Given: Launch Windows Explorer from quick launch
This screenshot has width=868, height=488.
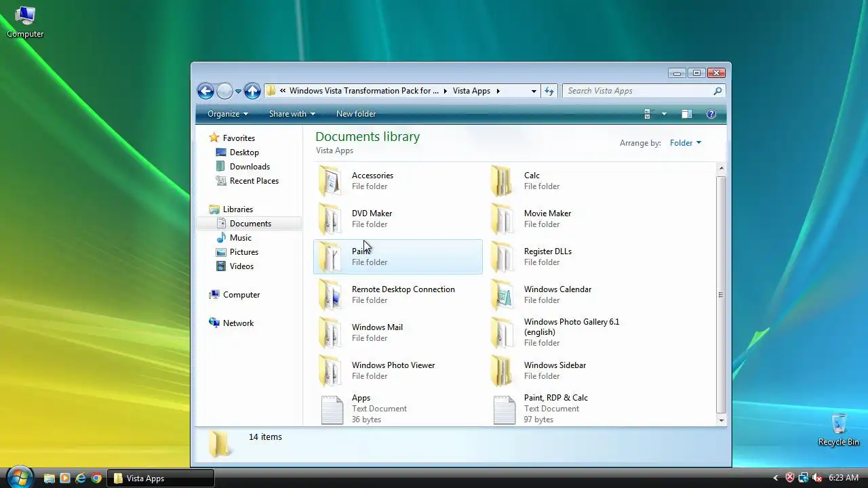Looking at the screenshot, I should pos(49,479).
